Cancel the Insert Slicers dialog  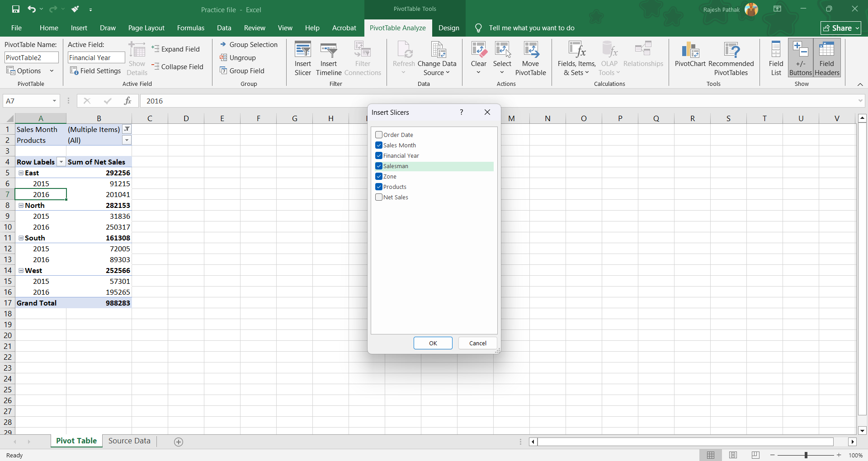point(477,343)
